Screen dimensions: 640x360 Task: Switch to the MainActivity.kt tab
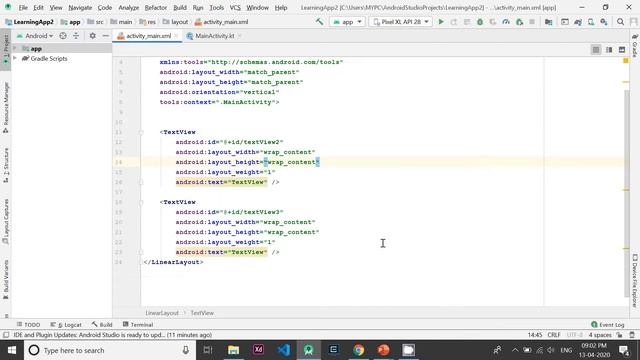pyautogui.click(x=214, y=36)
